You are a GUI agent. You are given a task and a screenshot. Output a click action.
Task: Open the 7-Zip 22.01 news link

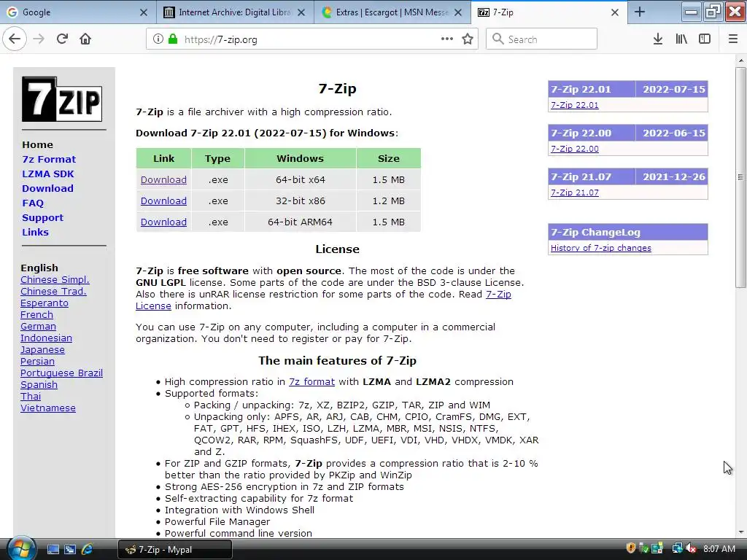575,105
